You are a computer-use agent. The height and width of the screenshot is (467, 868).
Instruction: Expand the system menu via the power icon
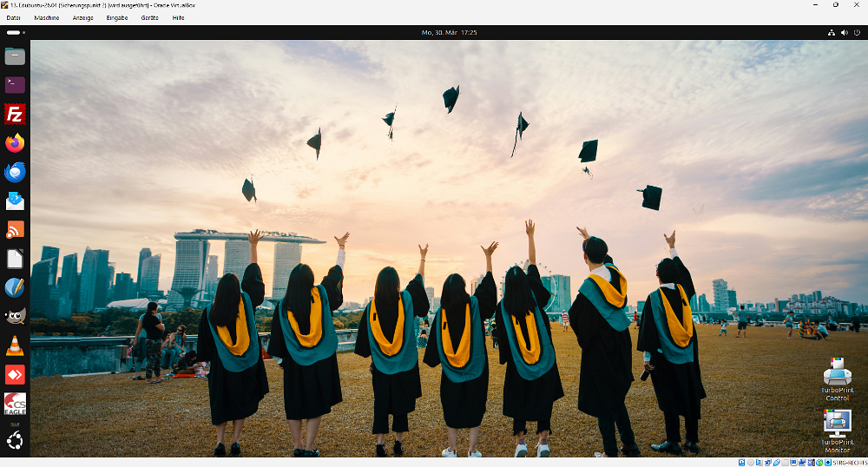tap(857, 32)
